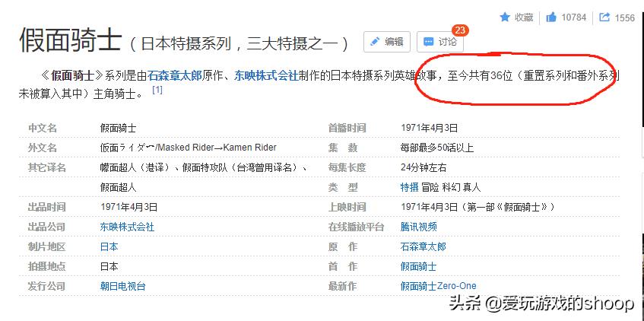Viewport: 644px width, 321px height.
Task: Open the 假面骑士 Zero-One latest work link
Action: 438,286
